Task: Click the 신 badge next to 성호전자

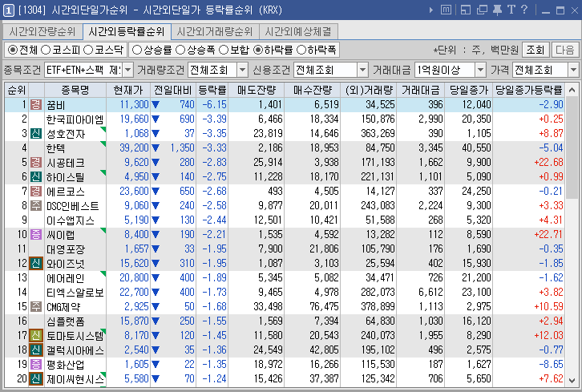Action: [36, 133]
